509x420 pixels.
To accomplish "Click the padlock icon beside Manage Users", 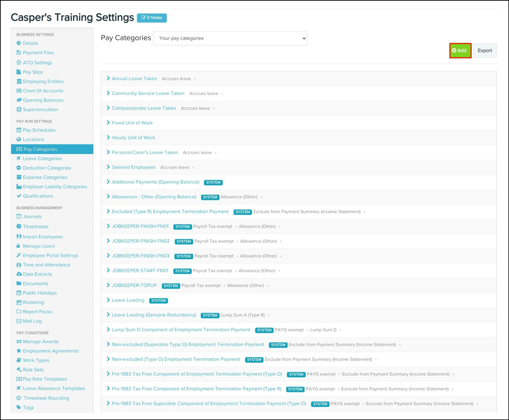I will (x=18, y=246).
